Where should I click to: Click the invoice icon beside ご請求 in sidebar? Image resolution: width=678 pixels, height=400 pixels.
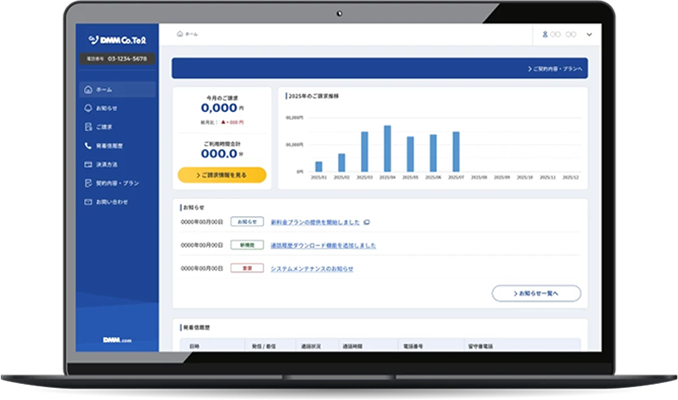coord(88,127)
